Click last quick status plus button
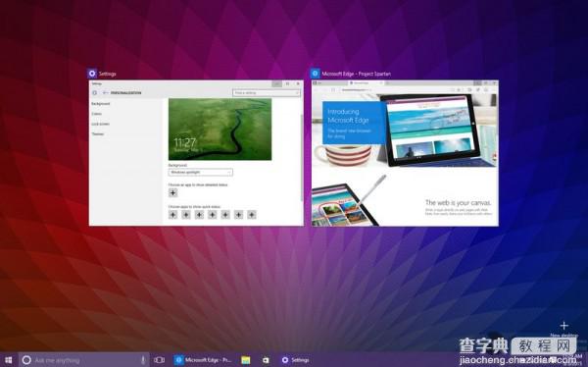Image resolution: width=588 pixels, height=367 pixels. point(252,215)
